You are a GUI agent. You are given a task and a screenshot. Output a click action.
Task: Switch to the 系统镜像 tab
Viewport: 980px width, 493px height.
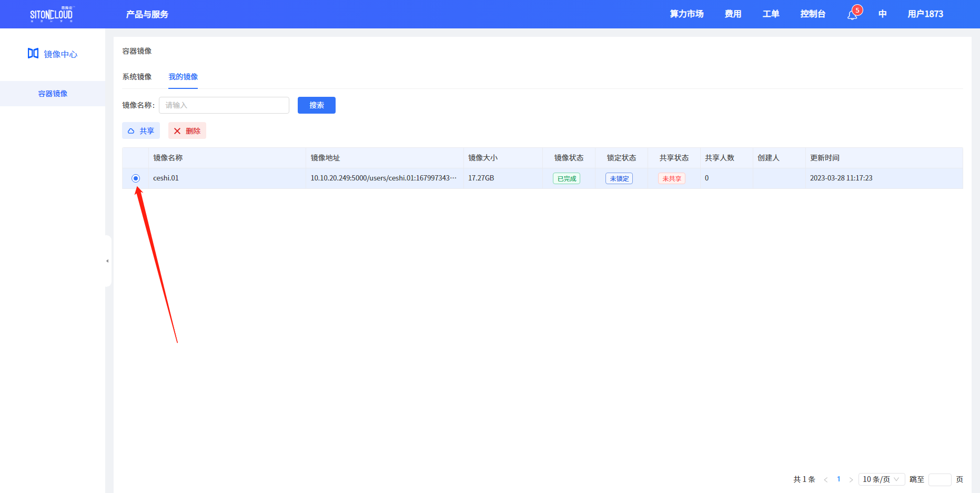pyautogui.click(x=137, y=77)
